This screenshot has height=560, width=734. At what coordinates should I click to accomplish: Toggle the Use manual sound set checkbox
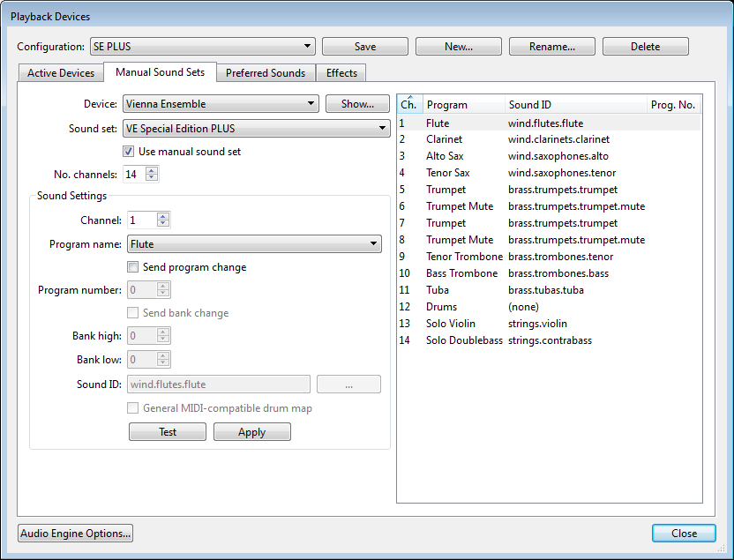pyautogui.click(x=128, y=151)
